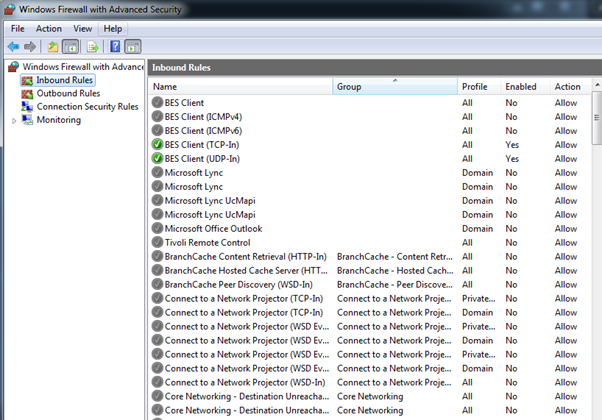Expand the Monitoring tree node arrow
Viewport: 602px width, 420px height.
(14, 121)
